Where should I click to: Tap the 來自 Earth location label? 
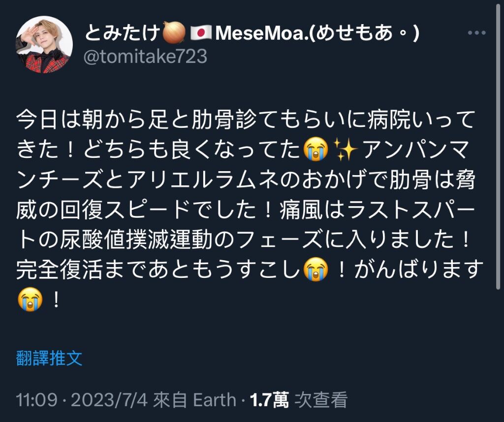click(x=194, y=400)
